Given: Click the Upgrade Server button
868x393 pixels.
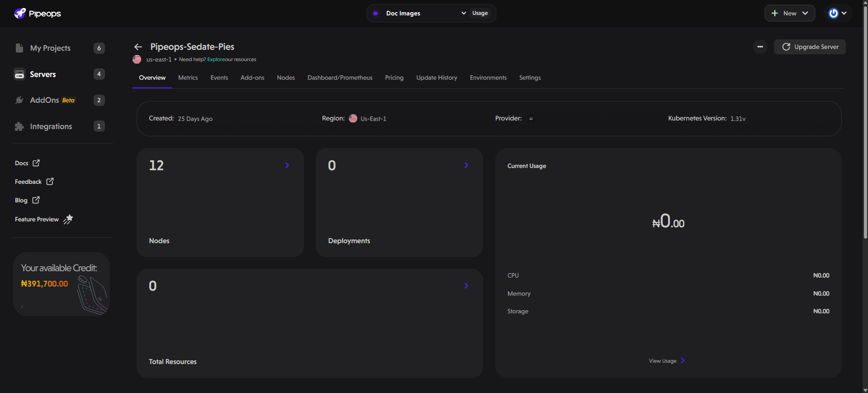Looking at the screenshot, I should [810, 47].
